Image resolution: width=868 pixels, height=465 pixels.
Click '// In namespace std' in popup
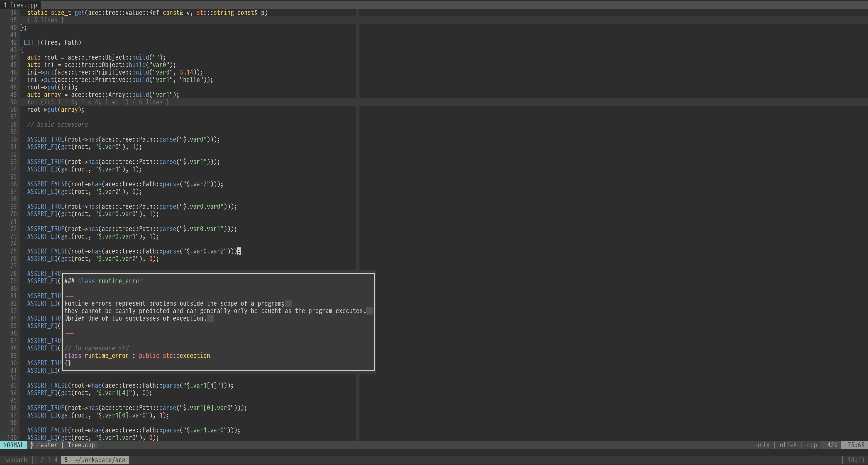96,348
